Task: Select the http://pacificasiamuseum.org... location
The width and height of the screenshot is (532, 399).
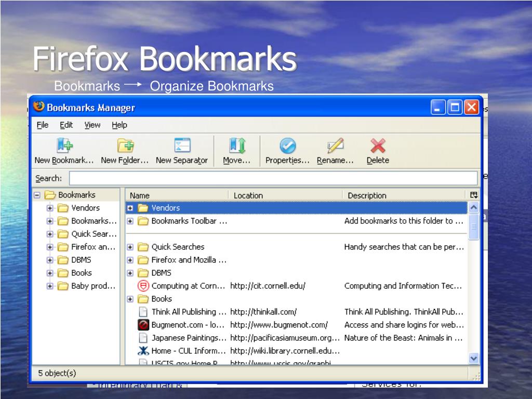Action: click(285, 338)
